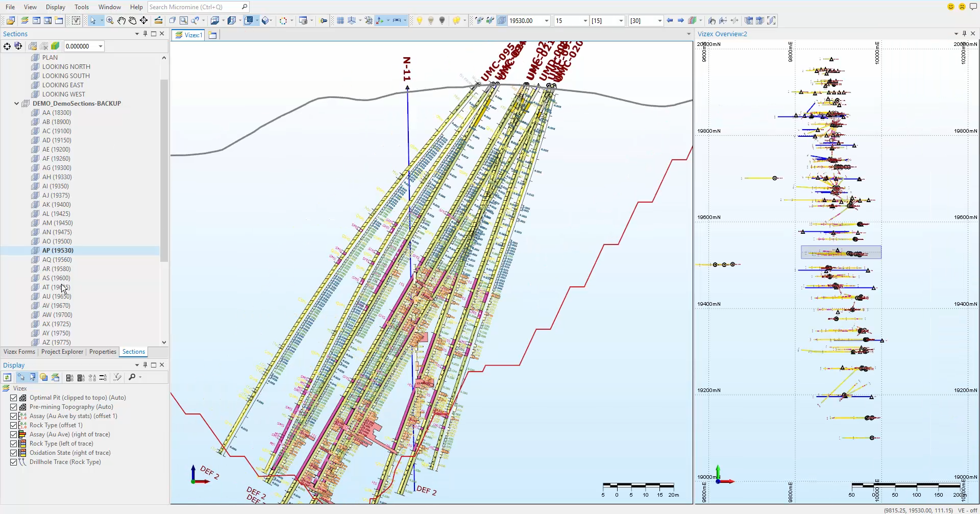Click the measure ruler tool icon
This screenshot has height=514, width=980.
click(158, 20)
